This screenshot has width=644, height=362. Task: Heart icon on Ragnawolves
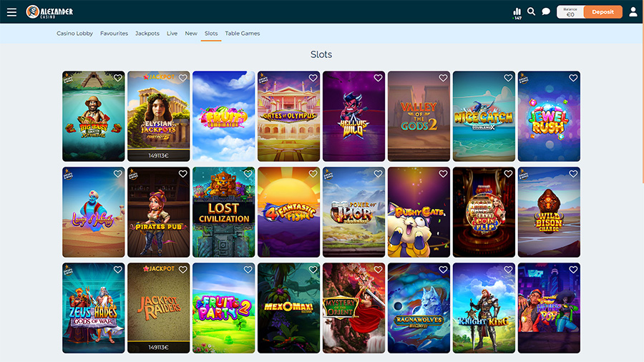pyautogui.click(x=443, y=270)
